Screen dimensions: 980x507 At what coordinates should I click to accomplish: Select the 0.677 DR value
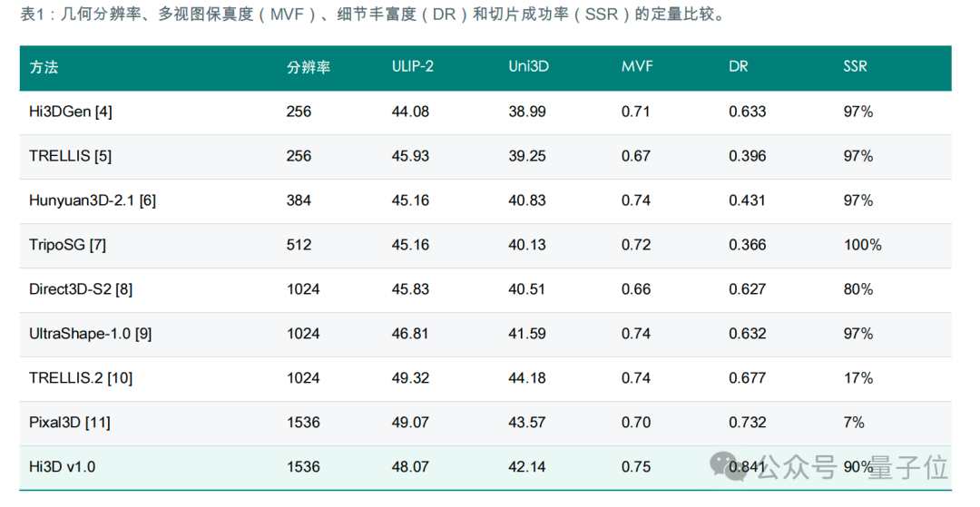pos(747,377)
